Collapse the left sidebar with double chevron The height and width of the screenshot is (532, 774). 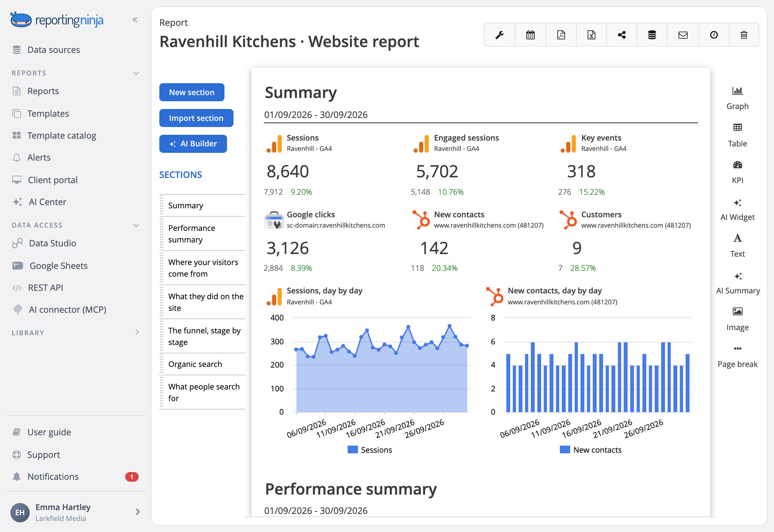click(135, 20)
